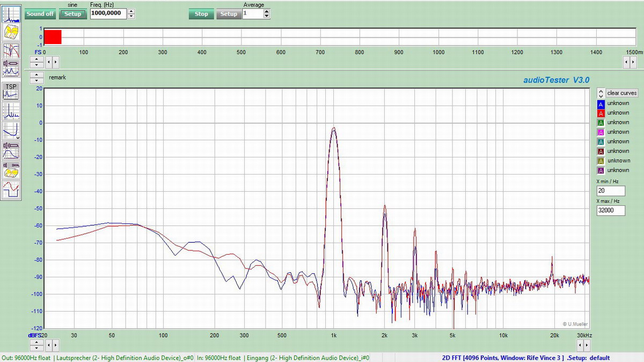Click the clear curves button
This screenshot has width=644, height=362.
tap(622, 93)
